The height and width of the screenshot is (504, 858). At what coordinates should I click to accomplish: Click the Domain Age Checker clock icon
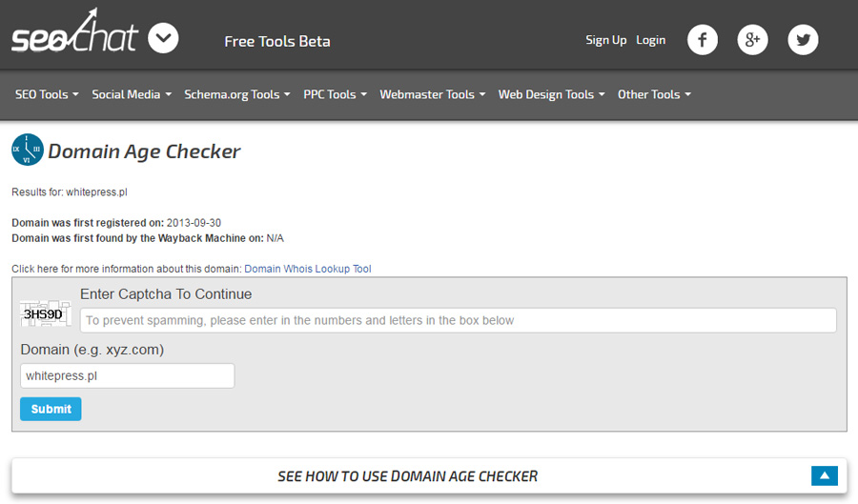pos(28,150)
